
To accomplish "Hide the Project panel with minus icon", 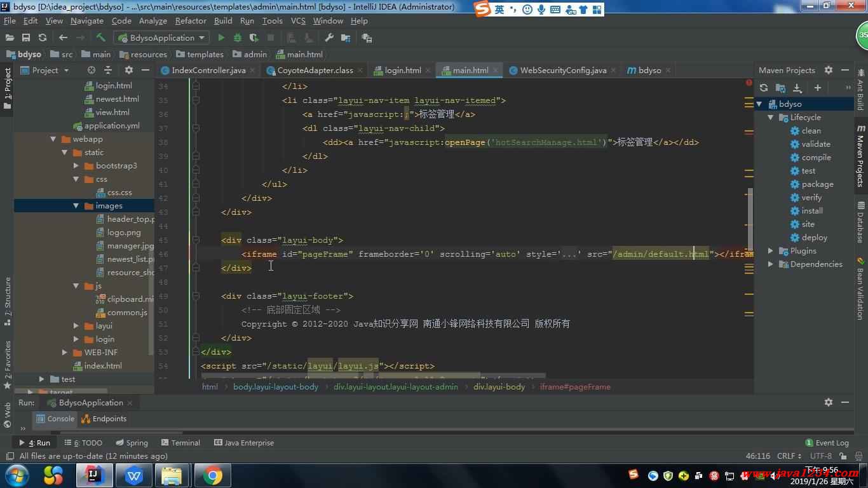I will coord(146,70).
